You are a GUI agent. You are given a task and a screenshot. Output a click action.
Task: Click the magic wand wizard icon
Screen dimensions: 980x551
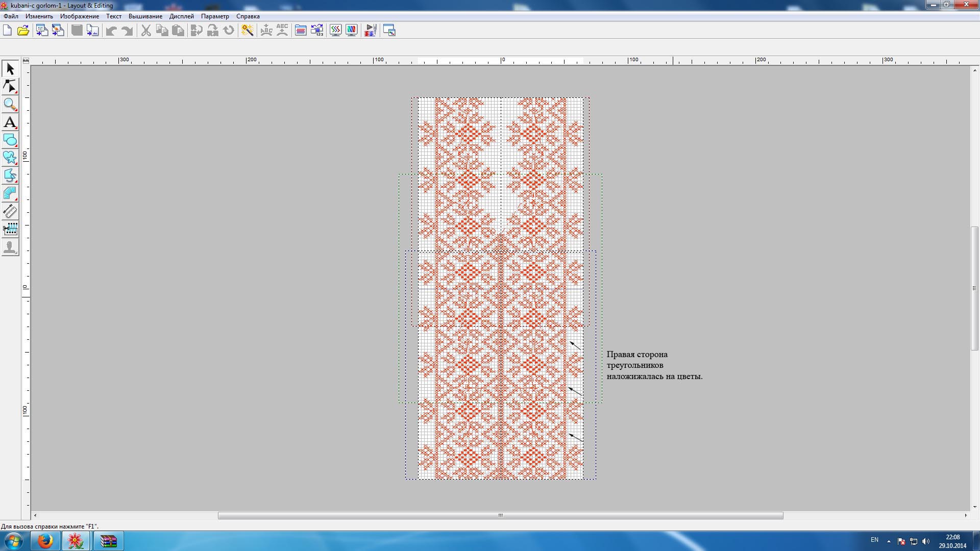pos(248,31)
